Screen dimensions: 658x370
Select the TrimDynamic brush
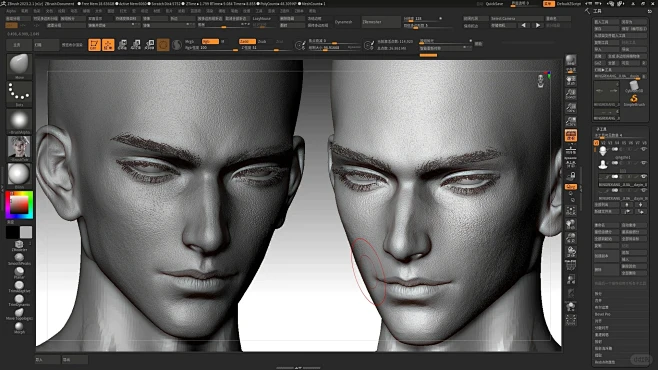pos(19,300)
